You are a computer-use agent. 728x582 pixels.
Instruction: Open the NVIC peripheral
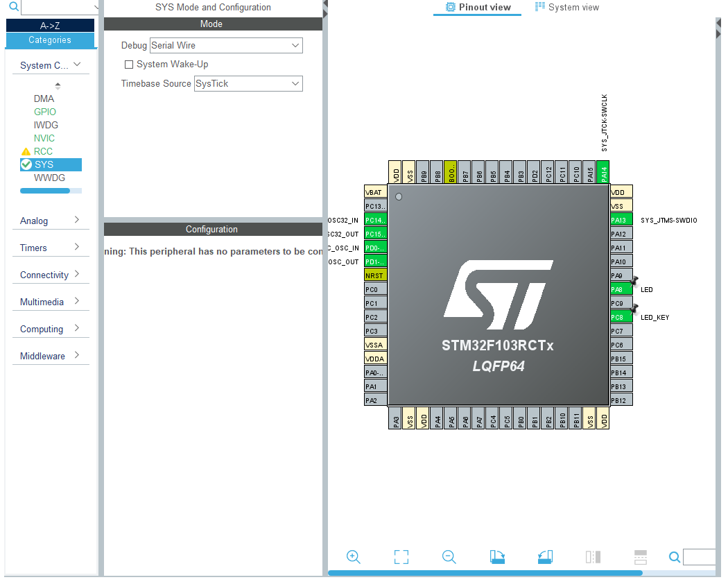coord(44,139)
